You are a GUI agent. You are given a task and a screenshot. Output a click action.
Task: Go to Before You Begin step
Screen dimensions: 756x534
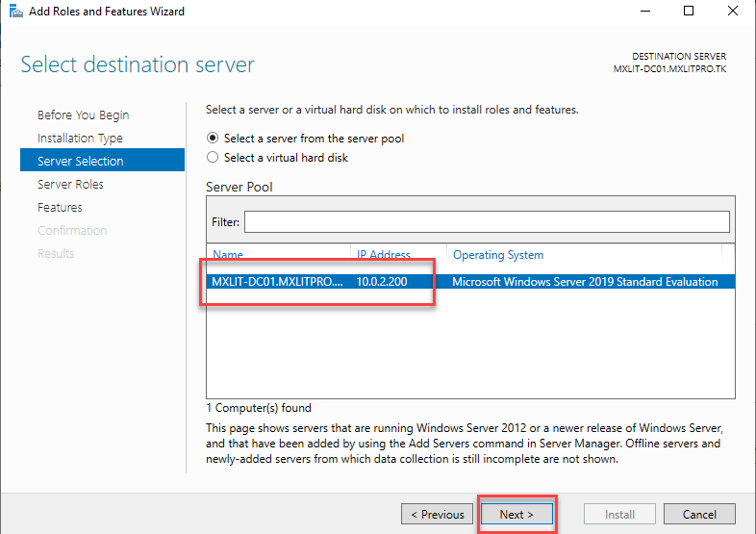(x=83, y=114)
